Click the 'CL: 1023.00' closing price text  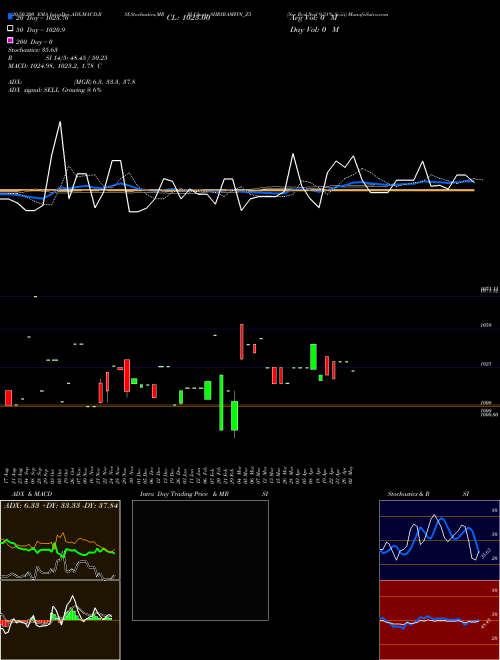pyautogui.click(x=188, y=18)
